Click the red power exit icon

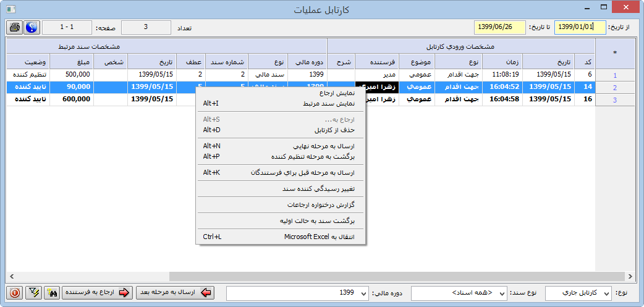click(x=14, y=293)
